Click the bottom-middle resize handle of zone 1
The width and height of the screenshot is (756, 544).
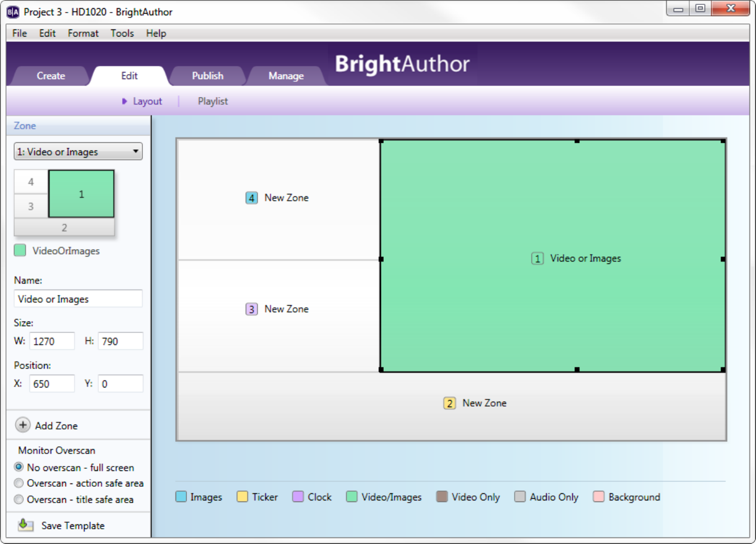(x=577, y=370)
